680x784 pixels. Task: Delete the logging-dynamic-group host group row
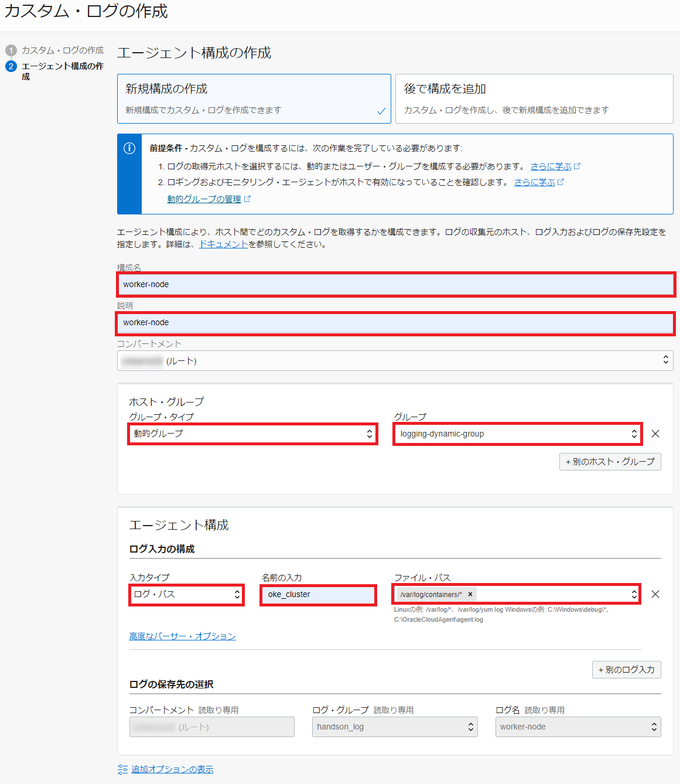pos(655,434)
